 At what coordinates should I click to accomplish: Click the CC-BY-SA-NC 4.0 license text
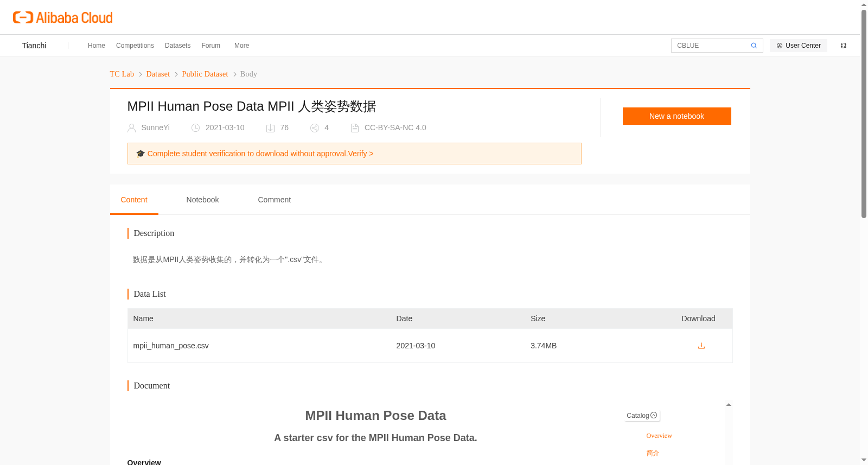pyautogui.click(x=395, y=128)
